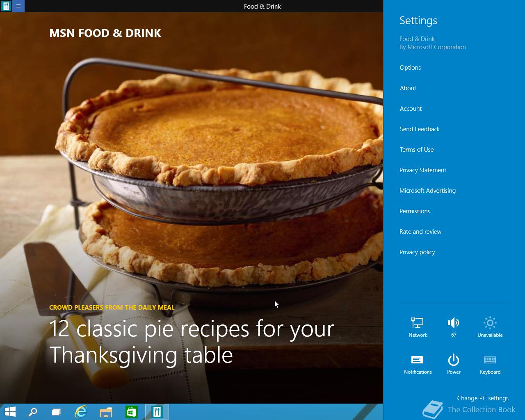Open the Notifications icon
Screen dimensions: 525x420
pyautogui.click(x=418, y=364)
